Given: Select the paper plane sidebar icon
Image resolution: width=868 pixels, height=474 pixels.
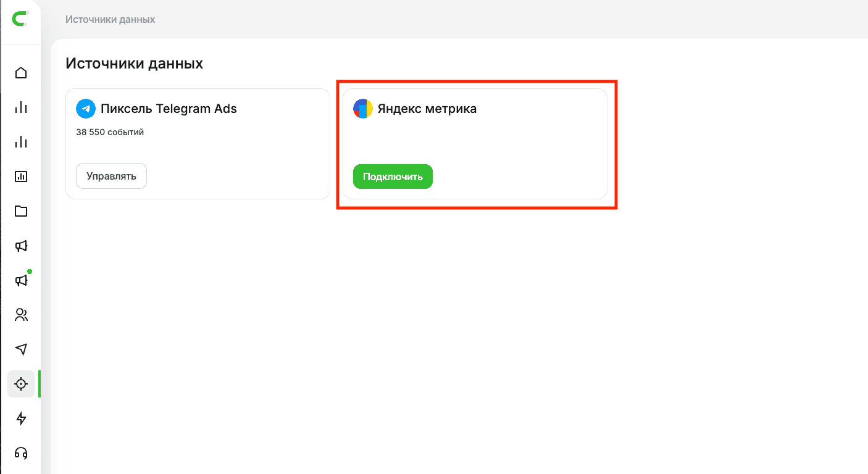Looking at the screenshot, I should (21, 349).
